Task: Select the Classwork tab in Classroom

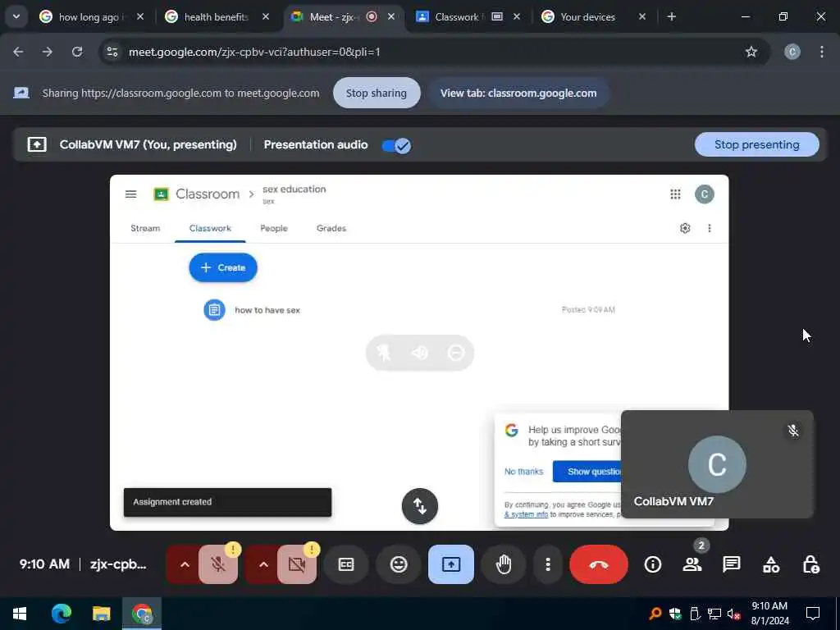Action: coord(210,228)
